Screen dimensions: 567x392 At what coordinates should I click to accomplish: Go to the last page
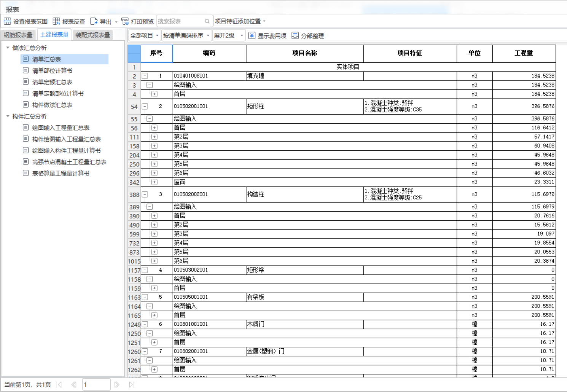(x=132, y=384)
